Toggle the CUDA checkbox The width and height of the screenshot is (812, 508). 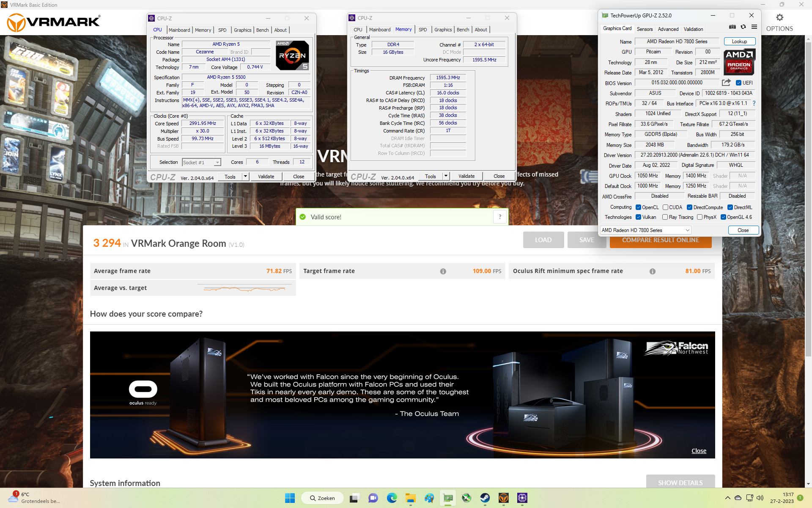point(665,207)
